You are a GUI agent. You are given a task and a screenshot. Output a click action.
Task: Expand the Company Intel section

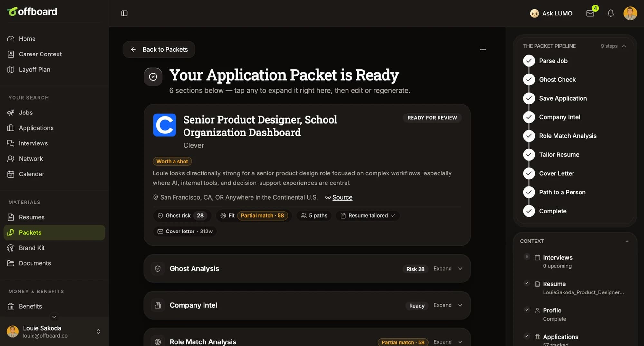[448, 305]
